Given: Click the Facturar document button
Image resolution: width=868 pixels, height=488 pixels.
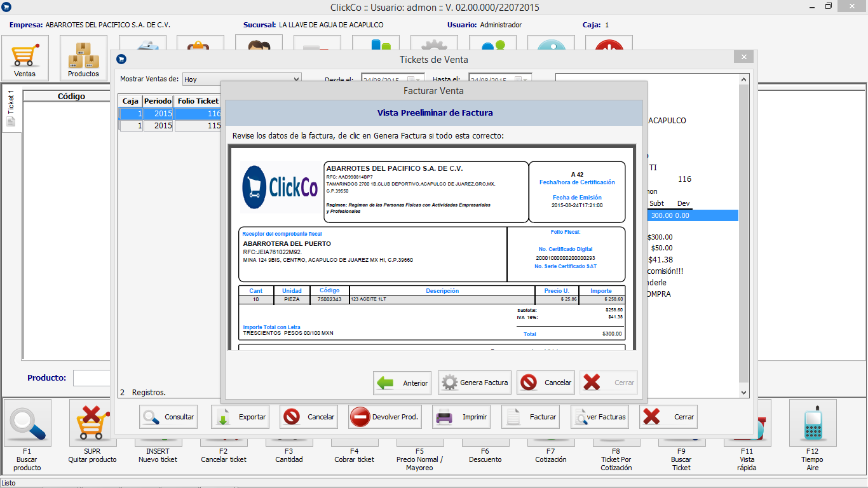Looking at the screenshot, I should [531, 417].
